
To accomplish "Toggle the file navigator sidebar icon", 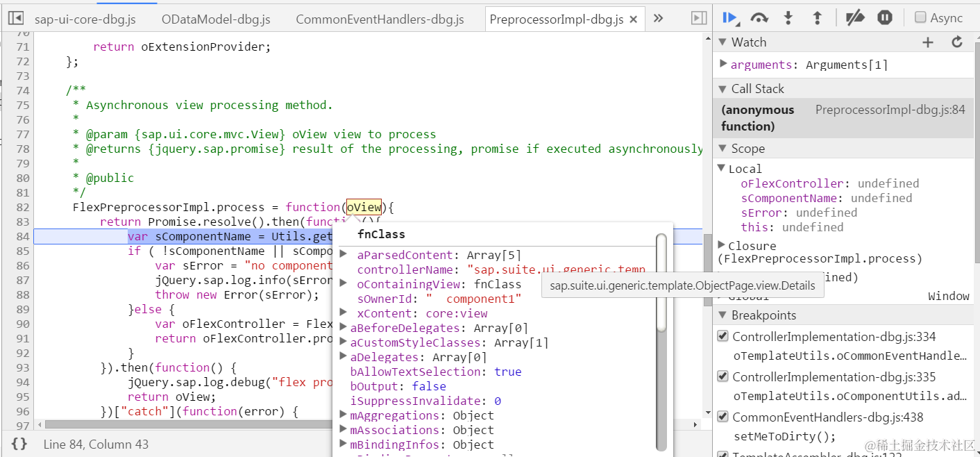I will [16, 19].
